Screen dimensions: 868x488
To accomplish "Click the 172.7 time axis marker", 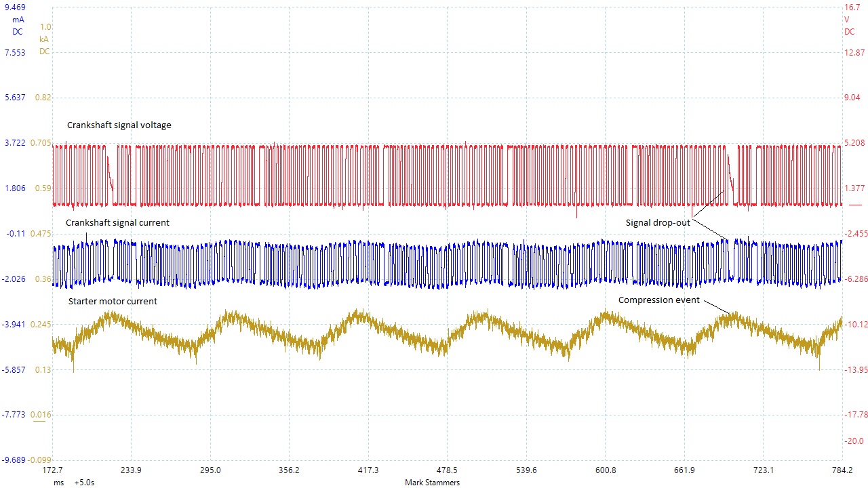I will (53, 470).
